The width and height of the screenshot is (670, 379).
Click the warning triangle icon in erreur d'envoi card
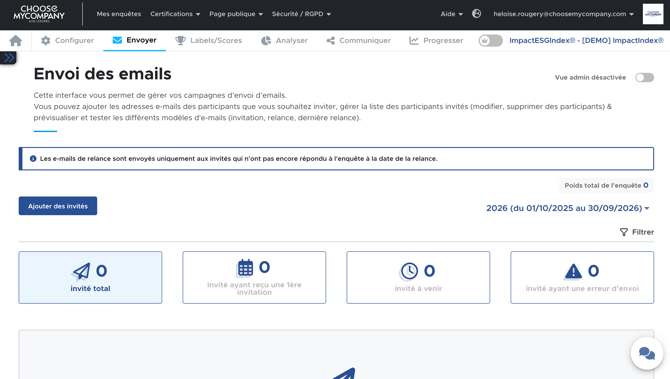click(x=573, y=271)
